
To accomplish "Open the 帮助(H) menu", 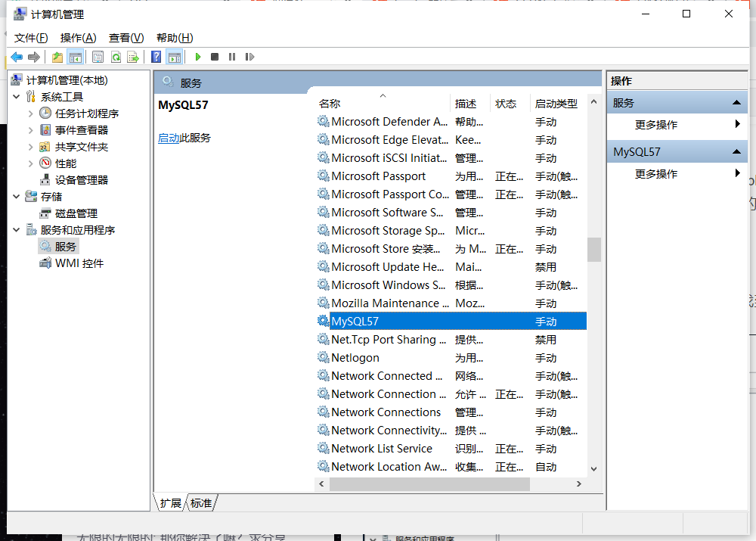I will [175, 38].
